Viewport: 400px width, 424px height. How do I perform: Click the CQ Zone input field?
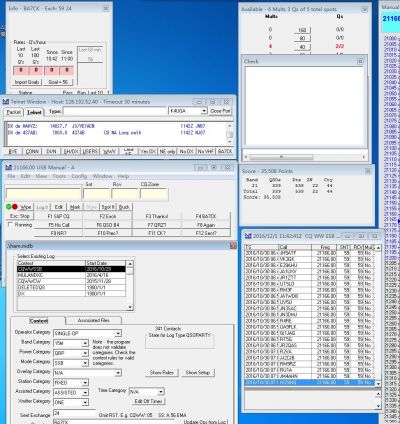click(x=154, y=194)
